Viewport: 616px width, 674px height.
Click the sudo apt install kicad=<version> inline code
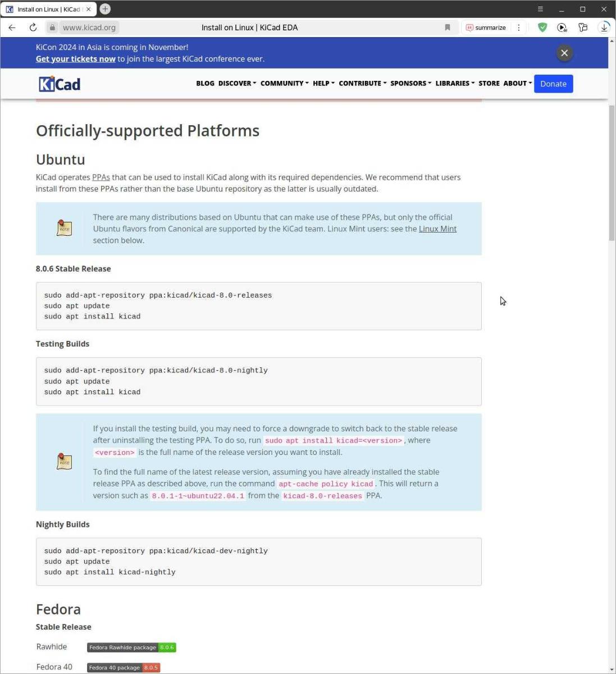tap(334, 440)
